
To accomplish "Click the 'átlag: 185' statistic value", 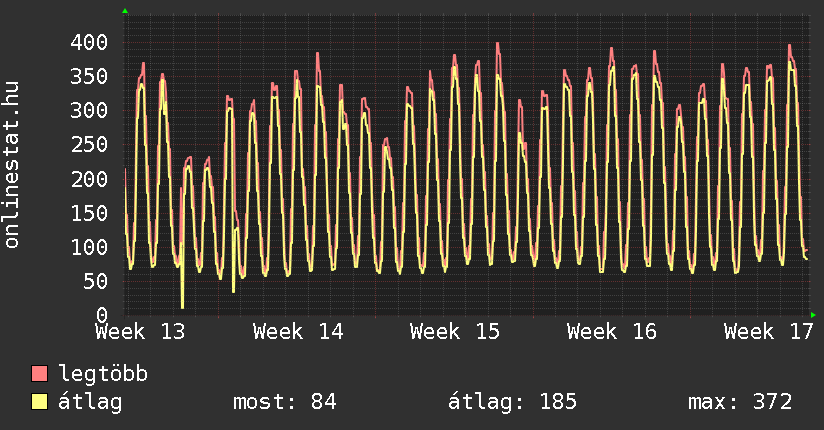I will click(x=513, y=402).
